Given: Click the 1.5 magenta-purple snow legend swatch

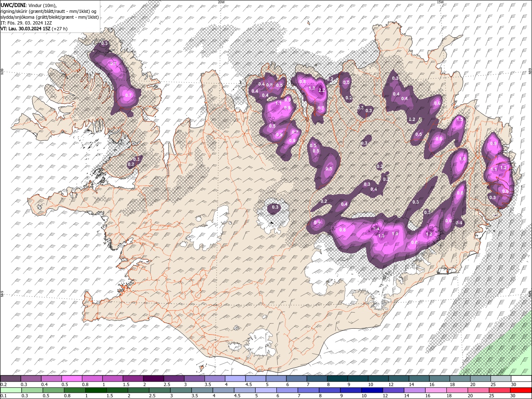Looking at the screenshot, I should (133, 379).
